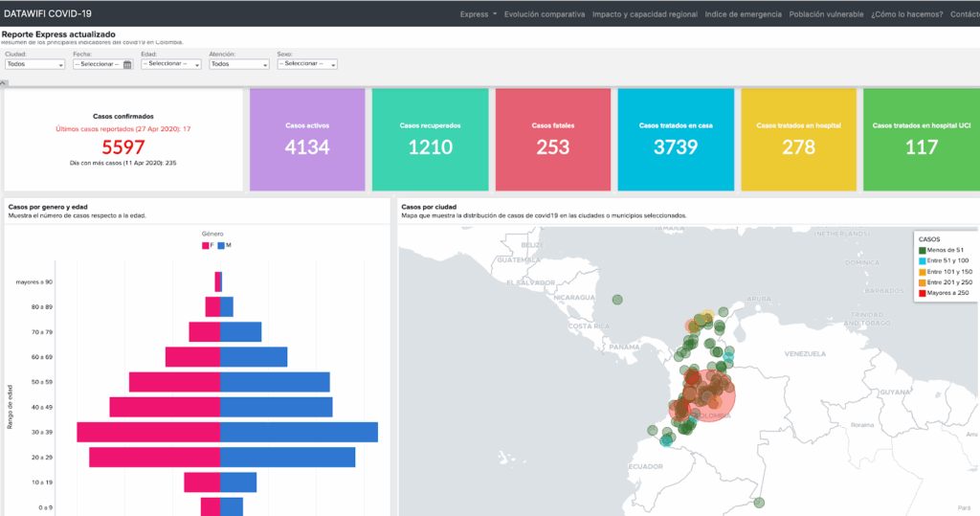
Task: Open the Sexo dropdown
Action: [306, 64]
